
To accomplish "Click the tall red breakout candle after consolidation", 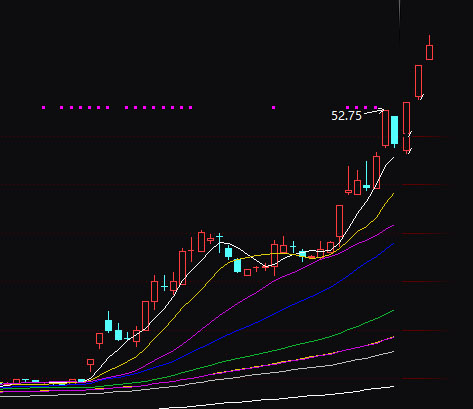I will tap(339, 221).
